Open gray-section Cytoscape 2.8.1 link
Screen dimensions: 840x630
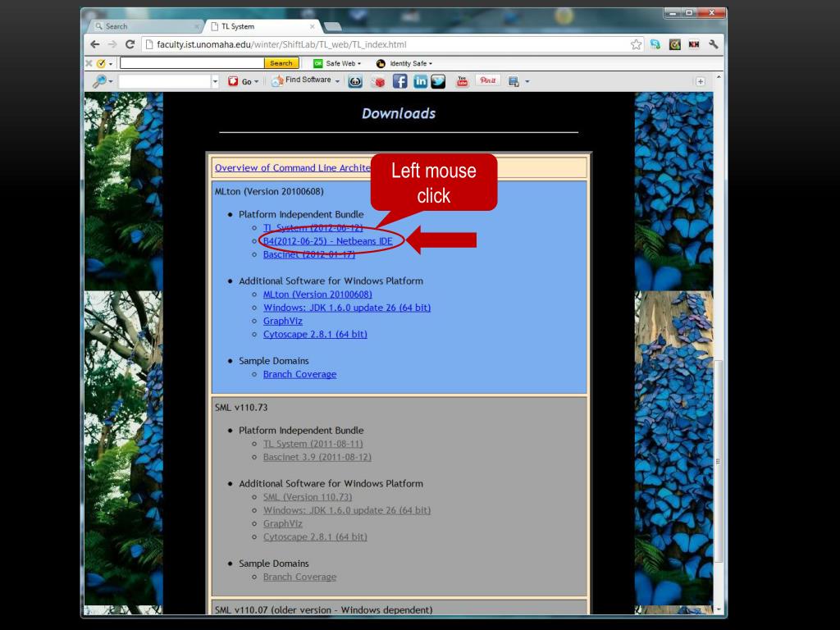pyautogui.click(x=315, y=536)
